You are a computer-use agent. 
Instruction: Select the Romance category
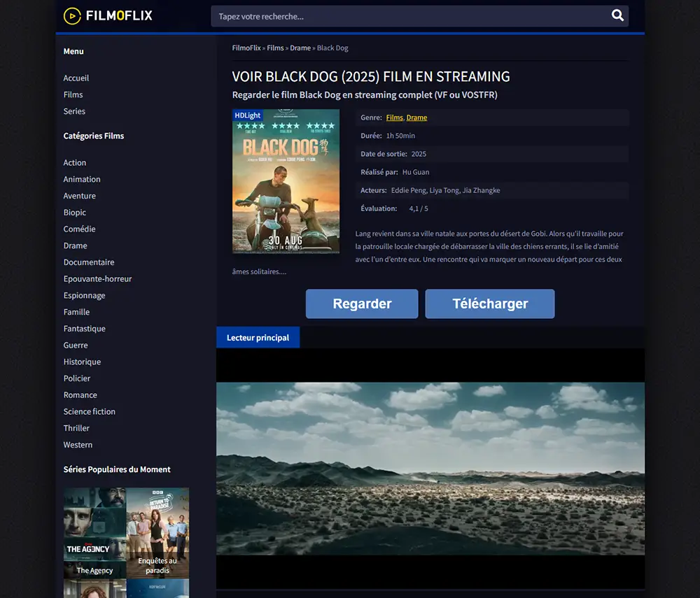point(80,394)
